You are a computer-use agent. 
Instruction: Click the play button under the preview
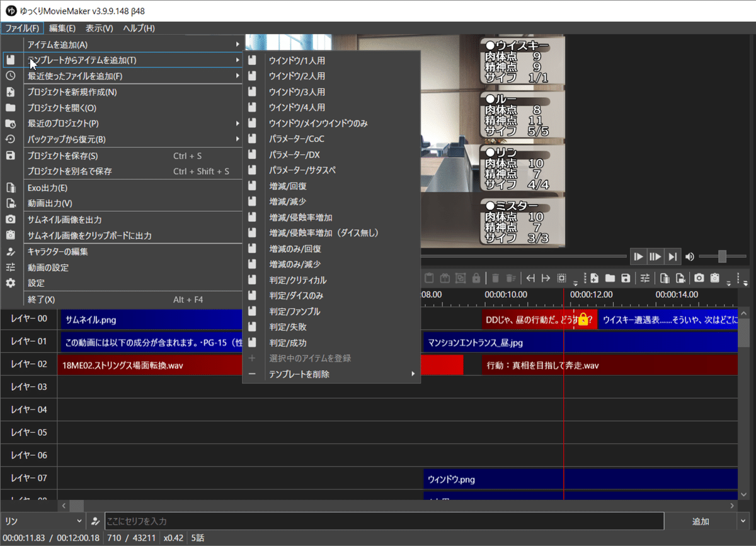coord(638,257)
